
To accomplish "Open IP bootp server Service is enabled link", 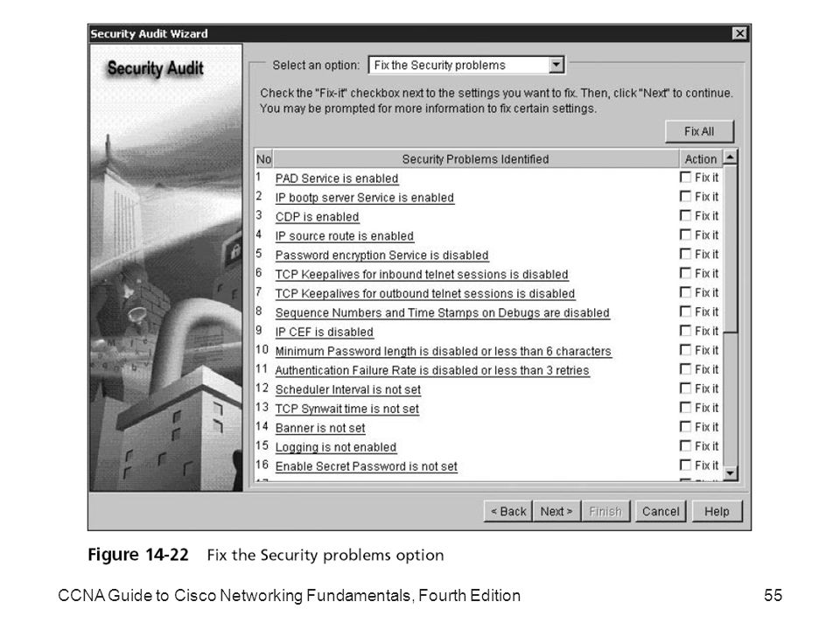I will [x=365, y=198].
